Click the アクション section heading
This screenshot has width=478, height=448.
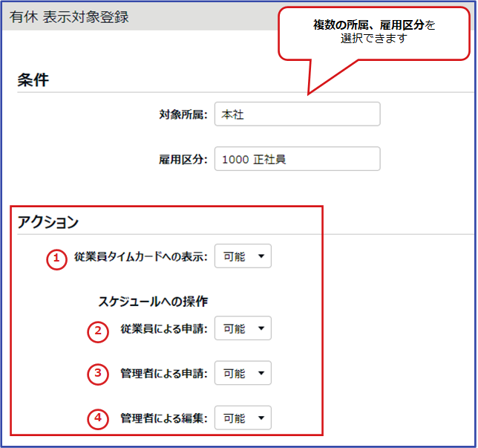[48, 222]
